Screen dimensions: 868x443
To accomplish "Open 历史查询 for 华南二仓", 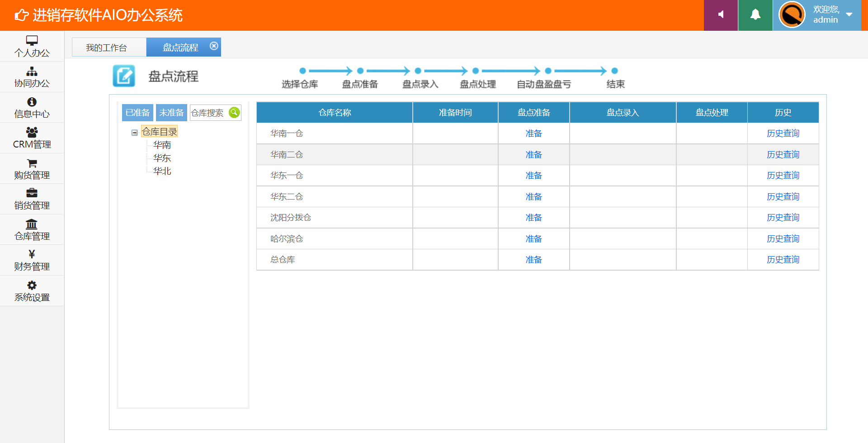I will (x=783, y=155).
